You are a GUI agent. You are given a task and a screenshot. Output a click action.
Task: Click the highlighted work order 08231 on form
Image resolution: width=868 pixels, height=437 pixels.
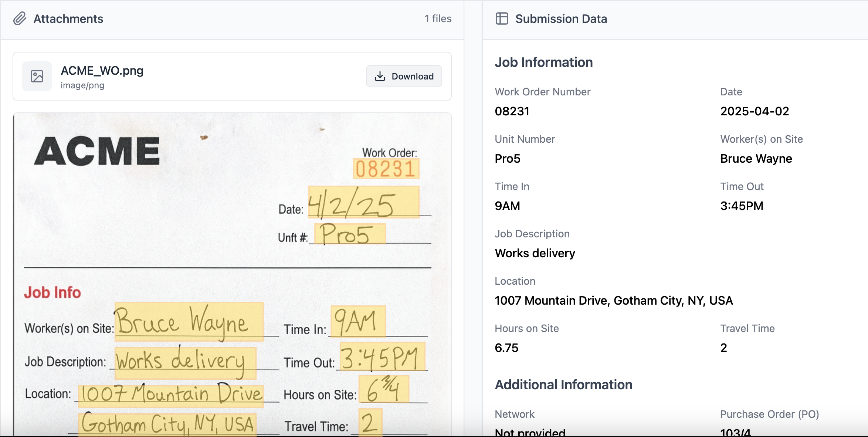386,169
